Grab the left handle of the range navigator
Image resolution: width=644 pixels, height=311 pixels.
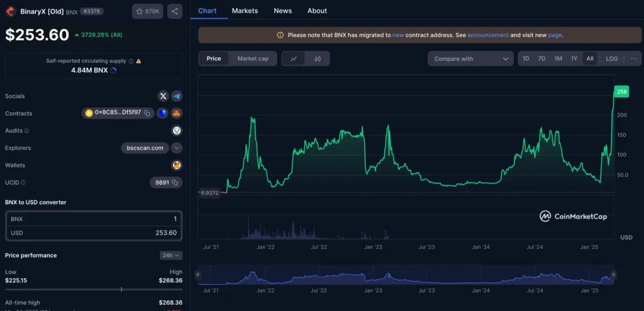click(197, 275)
